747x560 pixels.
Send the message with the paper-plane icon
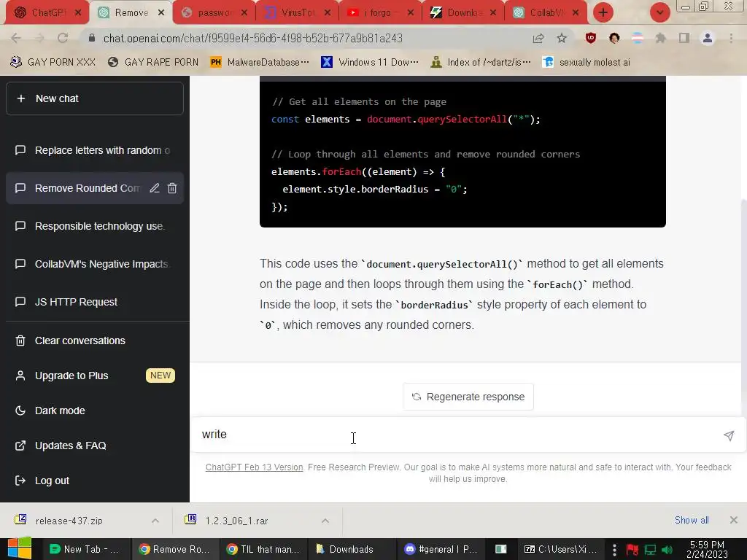(x=729, y=435)
